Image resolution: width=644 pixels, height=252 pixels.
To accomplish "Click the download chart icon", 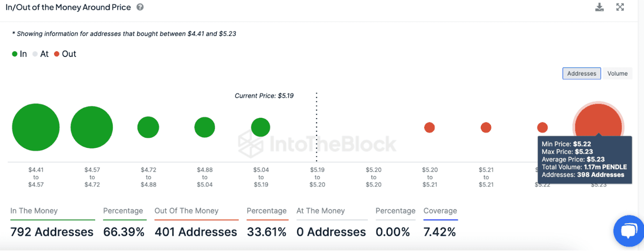I will pos(599,7).
